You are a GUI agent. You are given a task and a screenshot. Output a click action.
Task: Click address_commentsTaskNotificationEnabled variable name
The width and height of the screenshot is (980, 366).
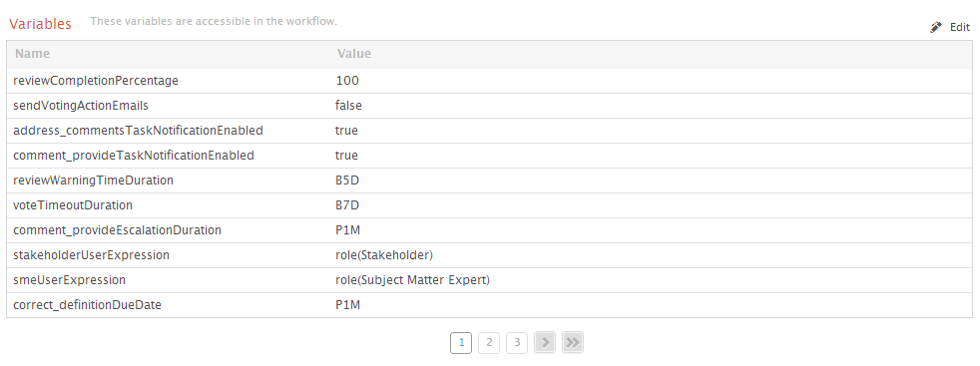point(138,131)
